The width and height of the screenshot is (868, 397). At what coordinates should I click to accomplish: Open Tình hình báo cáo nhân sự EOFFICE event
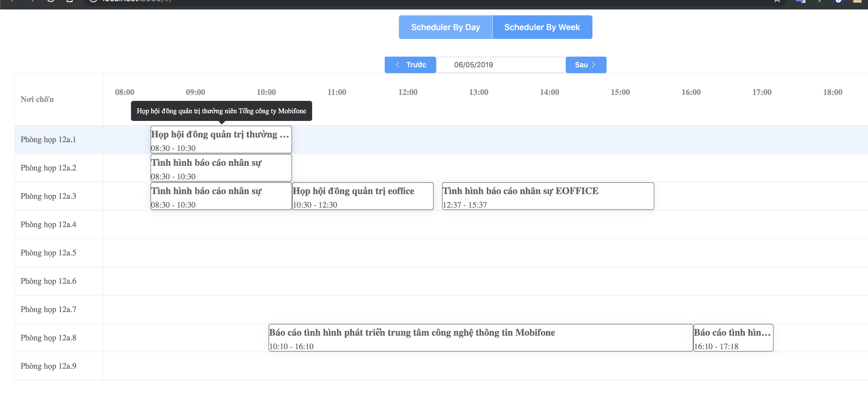[x=548, y=196]
